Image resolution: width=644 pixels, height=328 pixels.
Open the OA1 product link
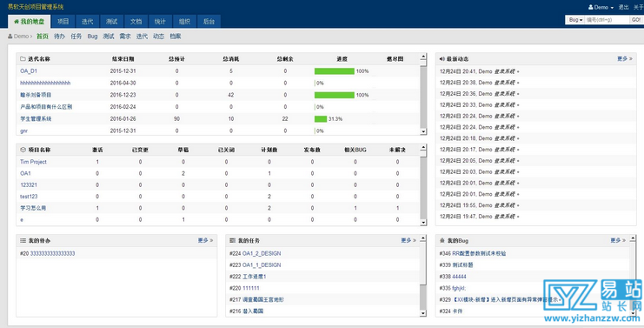click(25, 173)
